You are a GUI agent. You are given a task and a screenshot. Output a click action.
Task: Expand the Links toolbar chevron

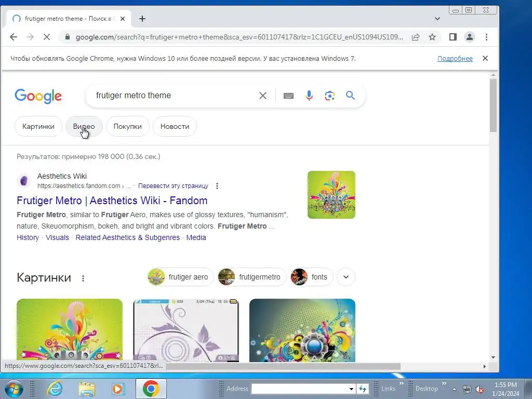coord(402,384)
